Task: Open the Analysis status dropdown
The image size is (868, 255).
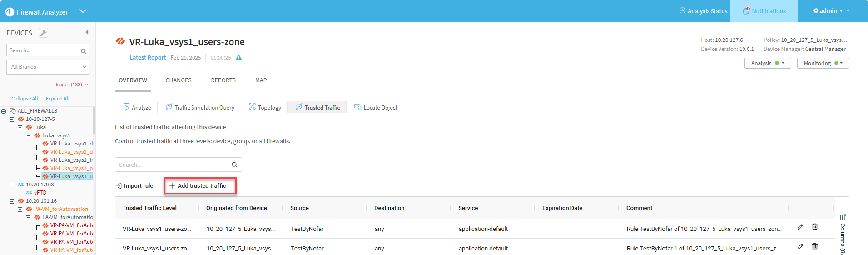Action: pyautogui.click(x=767, y=63)
